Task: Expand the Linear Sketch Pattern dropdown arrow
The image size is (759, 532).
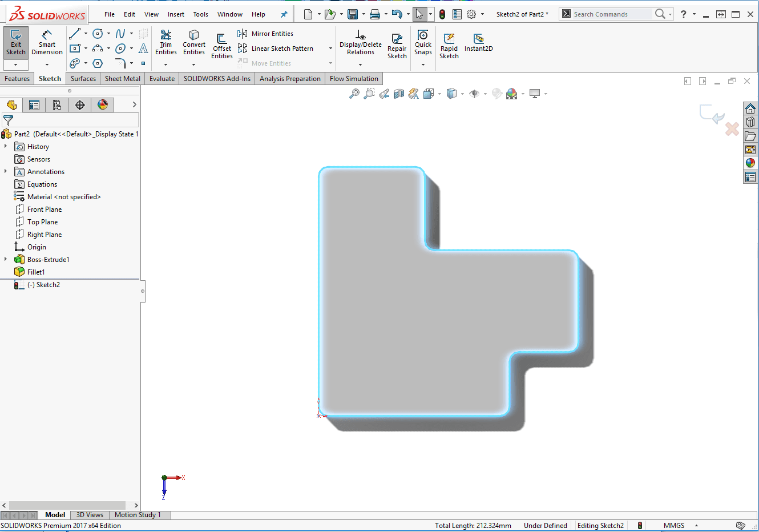Action: pyautogui.click(x=330, y=49)
